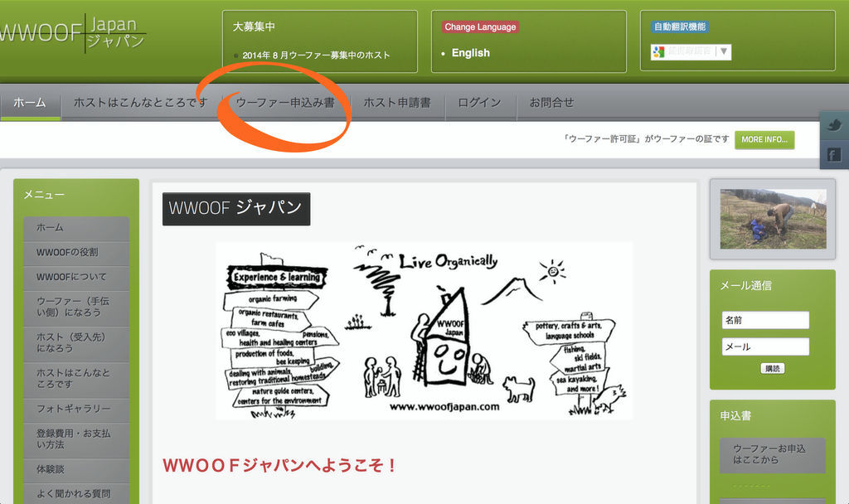Image resolution: width=849 pixels, height=504 pixels.
Task: Click inside the 名前 name input field
Action: (x=764, y=320)
